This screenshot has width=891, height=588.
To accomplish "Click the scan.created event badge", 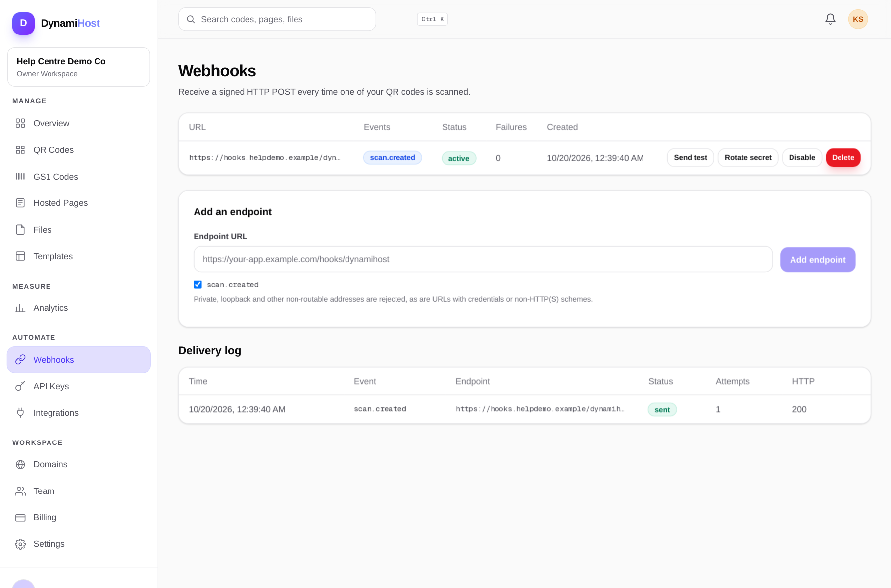I will pyautogui.click(x=393, y=158).
